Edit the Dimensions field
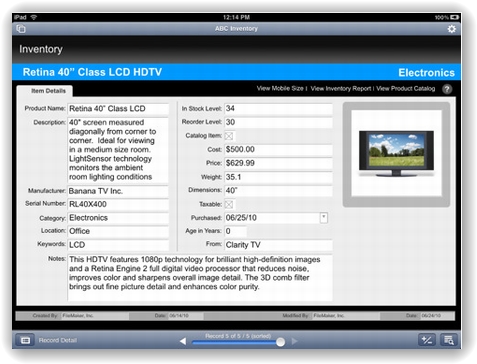Viewport: 477px width, 364px height. point(278,190)
